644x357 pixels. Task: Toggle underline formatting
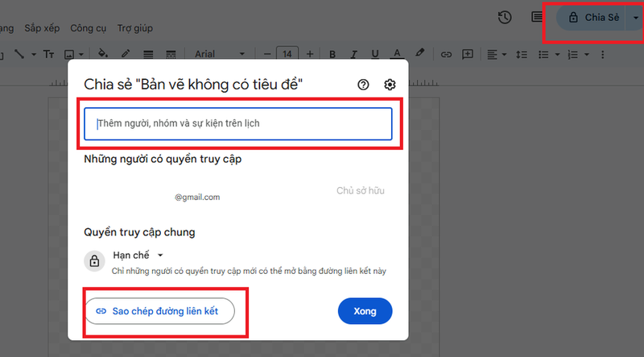coord(375,54)
